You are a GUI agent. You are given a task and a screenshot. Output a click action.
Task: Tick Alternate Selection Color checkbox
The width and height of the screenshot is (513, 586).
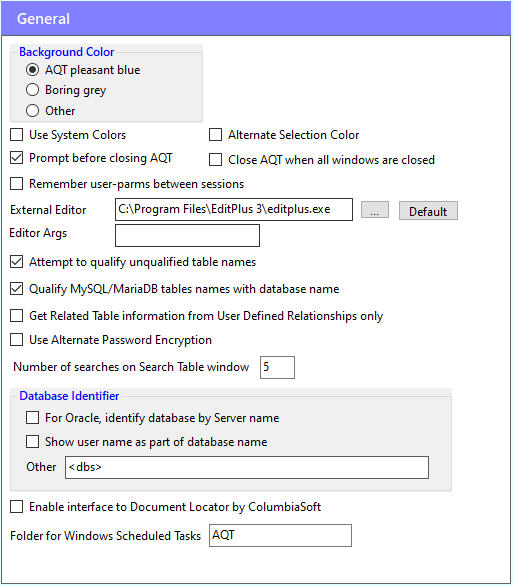pyautogui.click(x=215, y=135)
